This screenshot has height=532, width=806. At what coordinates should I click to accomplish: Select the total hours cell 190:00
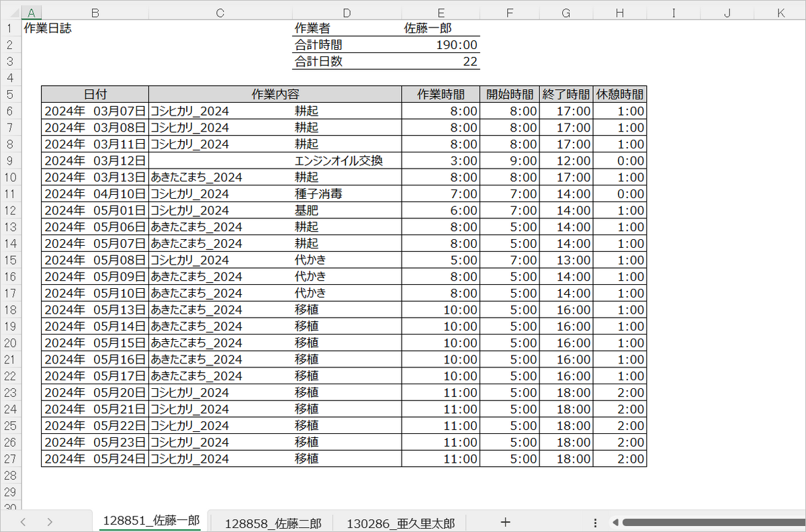coord(441,45)
